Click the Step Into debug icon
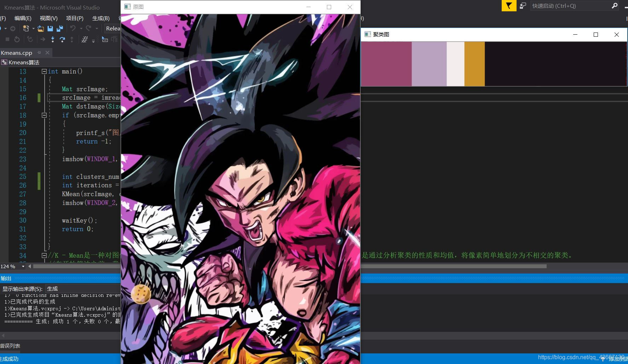Image resolution: width=628 pixels, height=364 pixels. [x=53, y=39]
